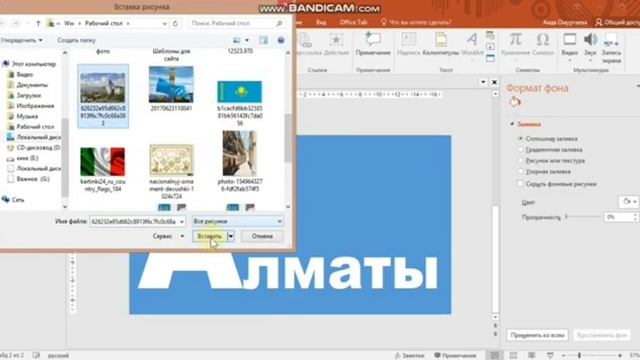Screen dimensions: 640x360
Task: Select Рисунок или текстура radio option
Action: (x=520, y=160)
